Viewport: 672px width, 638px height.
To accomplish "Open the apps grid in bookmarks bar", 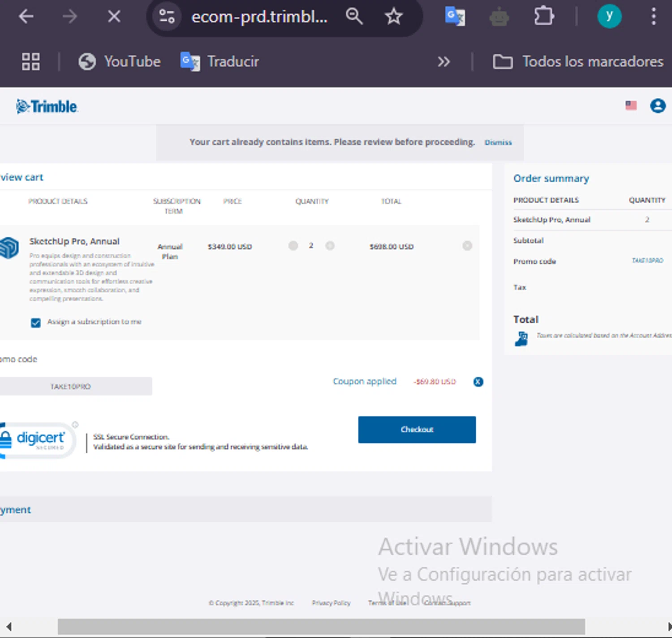I will pyautogui.click(x=31, y=61).
